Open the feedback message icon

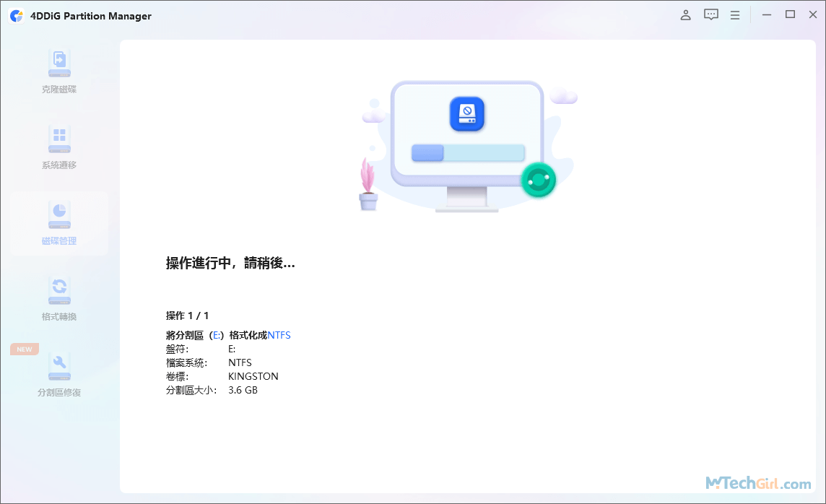(x=710, y=14)
